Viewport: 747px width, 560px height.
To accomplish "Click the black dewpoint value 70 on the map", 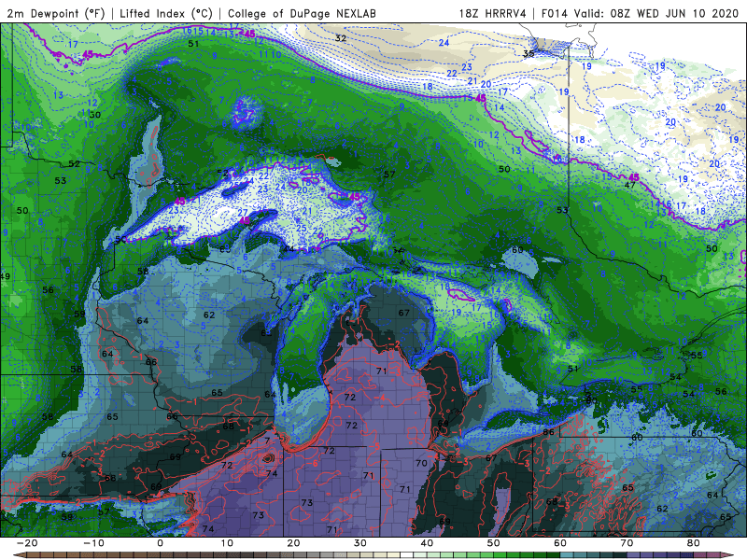I will [x=421, y=463].
